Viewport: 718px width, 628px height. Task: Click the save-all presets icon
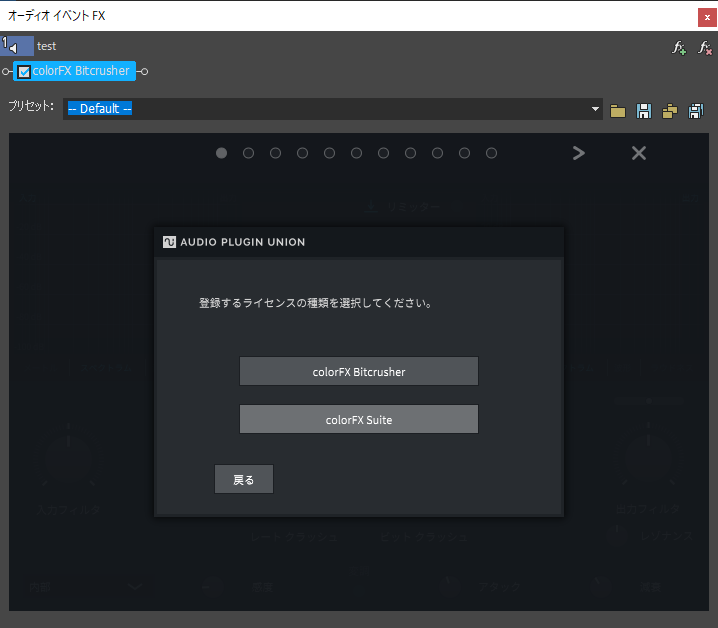pos(696,111)
